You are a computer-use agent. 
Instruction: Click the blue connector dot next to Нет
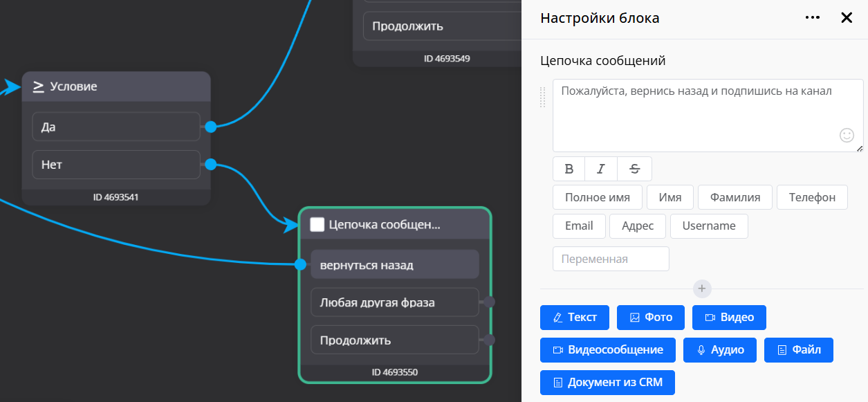pos(211,164)
